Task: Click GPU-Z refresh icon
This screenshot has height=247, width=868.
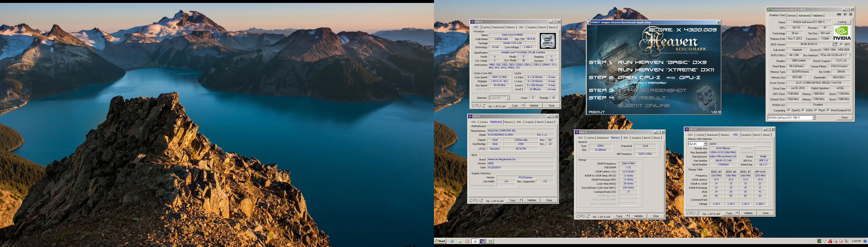Action: click(845, 14)
